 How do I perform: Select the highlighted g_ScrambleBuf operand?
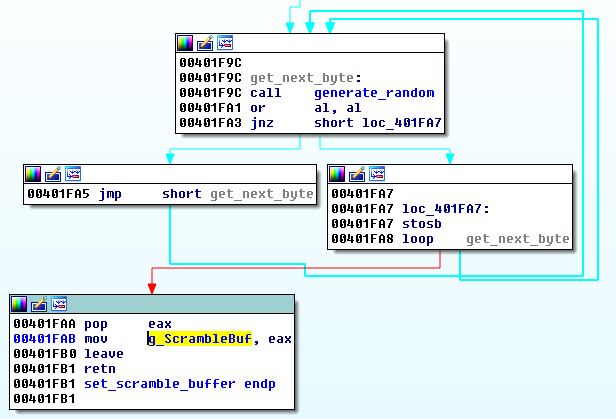point(198,339)
